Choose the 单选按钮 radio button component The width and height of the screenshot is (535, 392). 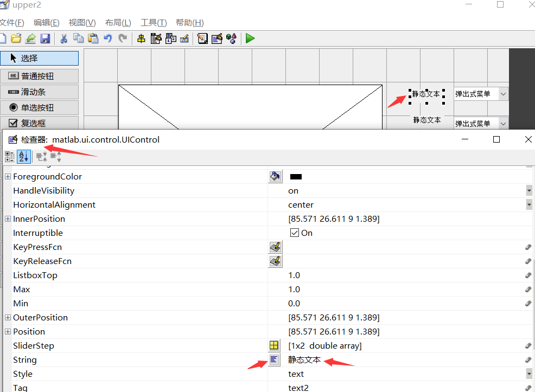(x=39, y=108)
